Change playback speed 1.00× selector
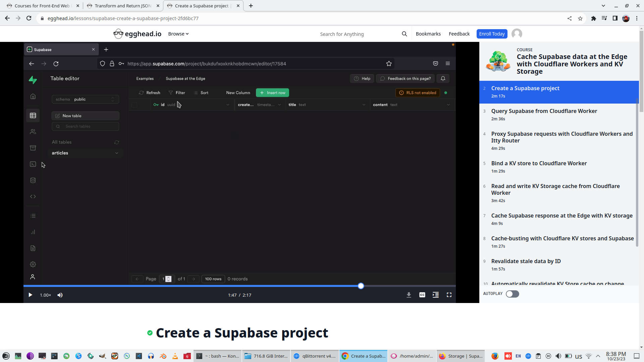 (x=46, y=295)
